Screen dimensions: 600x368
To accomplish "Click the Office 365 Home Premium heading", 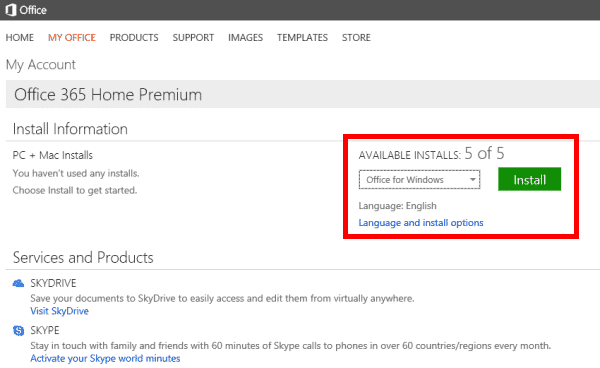I will click(108, 94).
